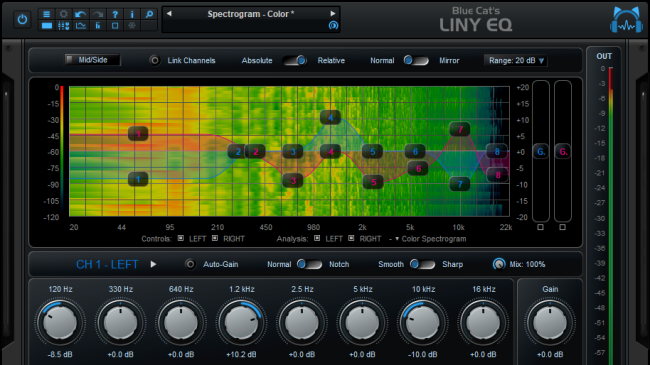
Task: Click the 120 Hz band knob
Action: point(60,323)
